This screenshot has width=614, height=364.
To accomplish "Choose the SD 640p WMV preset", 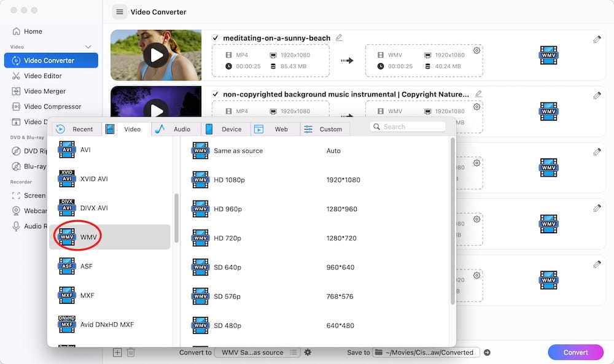I will pyautogui.click(x=315, y=268).
